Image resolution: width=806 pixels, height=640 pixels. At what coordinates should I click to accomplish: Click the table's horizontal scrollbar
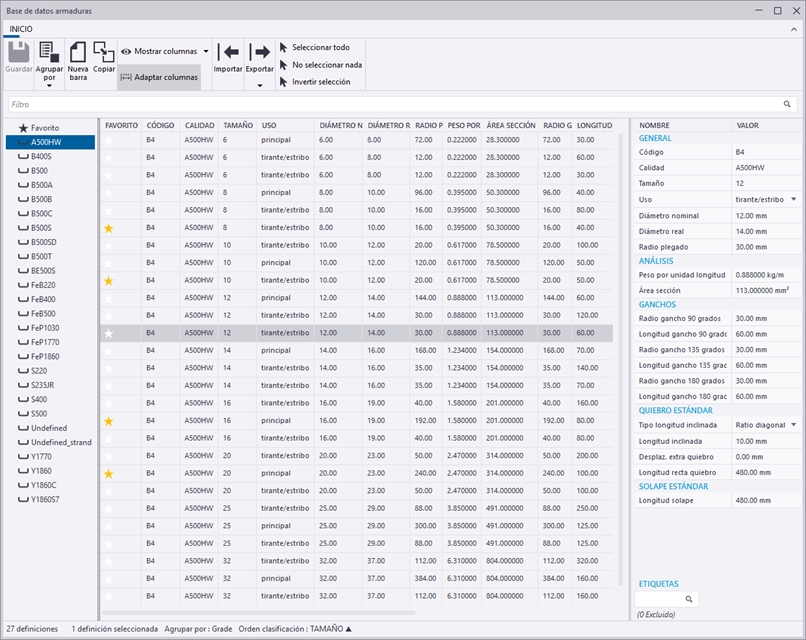[x=260, y=612]
